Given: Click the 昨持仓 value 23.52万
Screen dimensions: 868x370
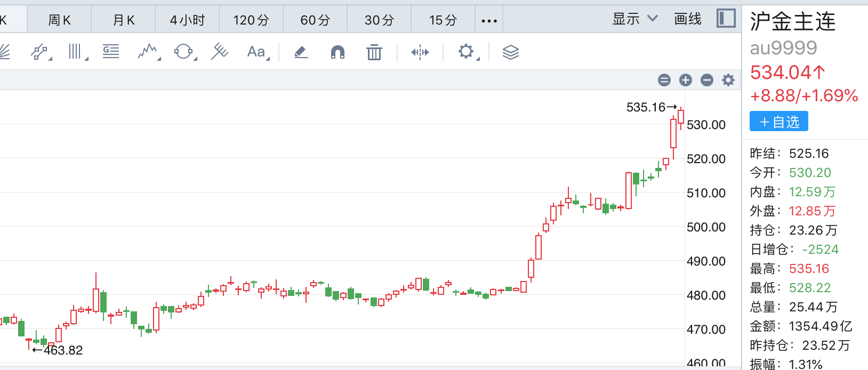Looking at the screenshot, I should tap(826, 345).
